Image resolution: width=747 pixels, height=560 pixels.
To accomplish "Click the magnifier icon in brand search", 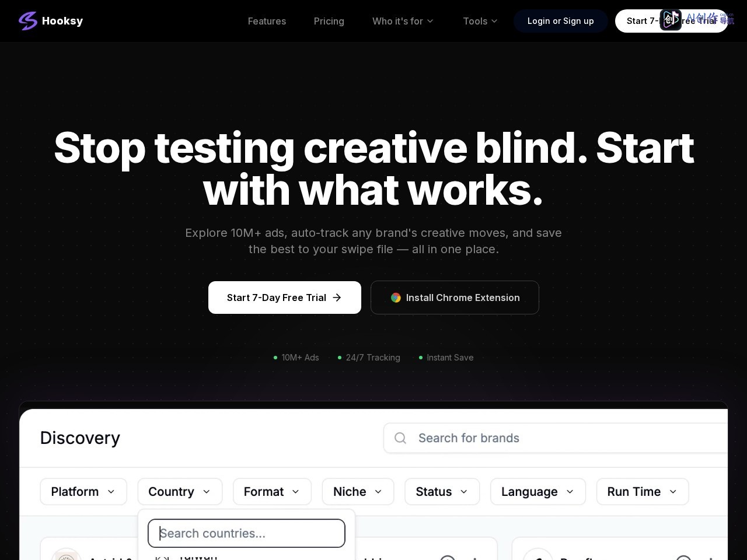I will [x=400, y=438].
